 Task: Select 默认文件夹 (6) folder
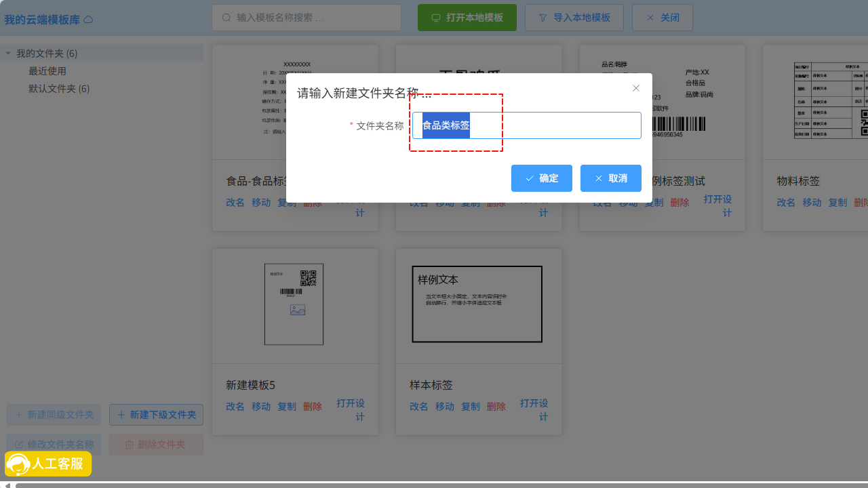59,89
